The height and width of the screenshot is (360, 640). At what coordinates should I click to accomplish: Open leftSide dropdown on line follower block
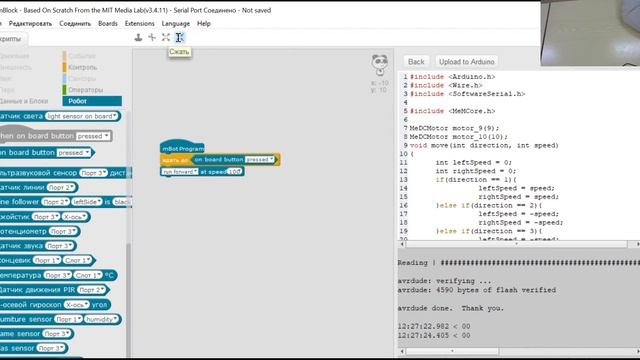tap(87, 202)
